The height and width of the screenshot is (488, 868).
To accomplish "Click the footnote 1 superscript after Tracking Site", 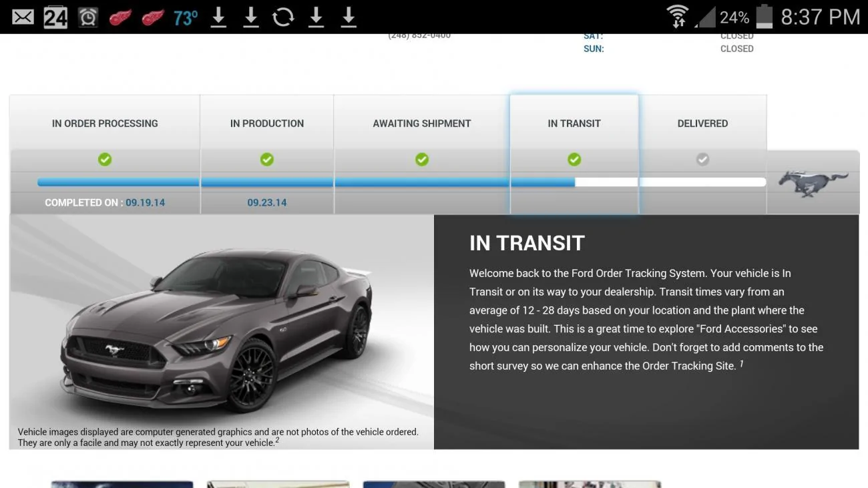I will click(x=741, y=363).
